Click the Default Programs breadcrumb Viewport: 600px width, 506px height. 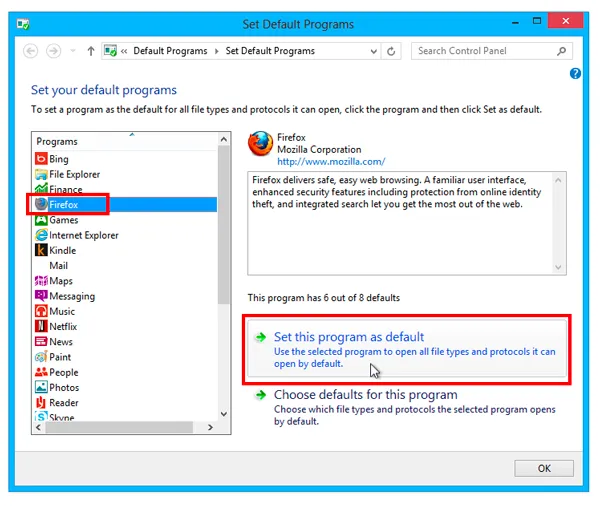(x=170, y=51)
